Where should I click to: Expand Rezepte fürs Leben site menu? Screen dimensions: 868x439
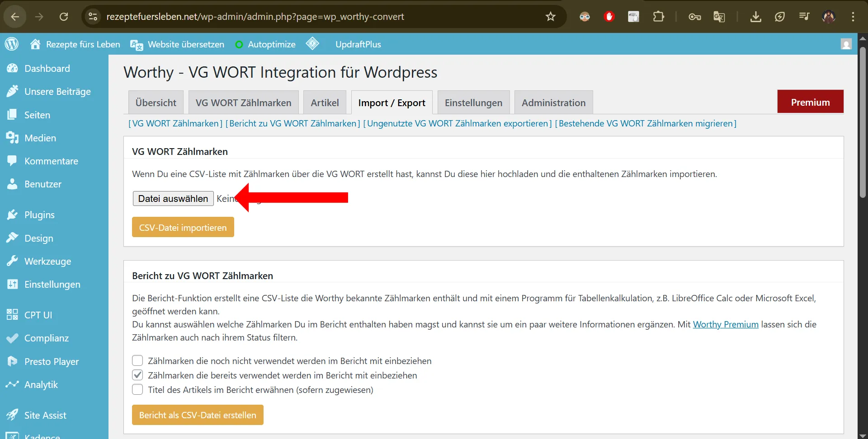75,44
